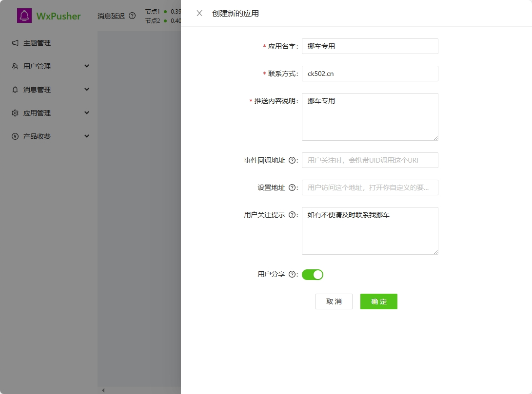Expand the 用户管理 submenu chevron

(86, 66)
